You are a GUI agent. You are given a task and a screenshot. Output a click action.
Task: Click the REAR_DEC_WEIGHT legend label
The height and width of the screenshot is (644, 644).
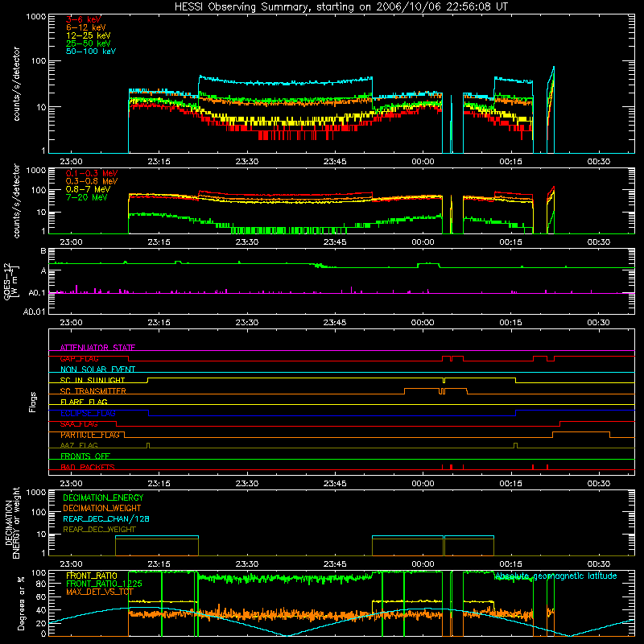pos(99,530)
